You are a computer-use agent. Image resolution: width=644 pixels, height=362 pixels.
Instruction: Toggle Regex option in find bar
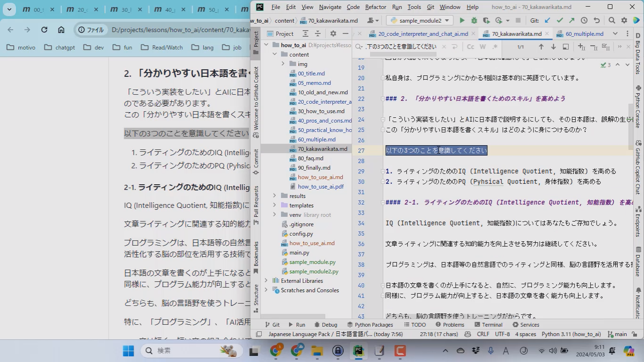pyautogui.click(x=495, y=47)
